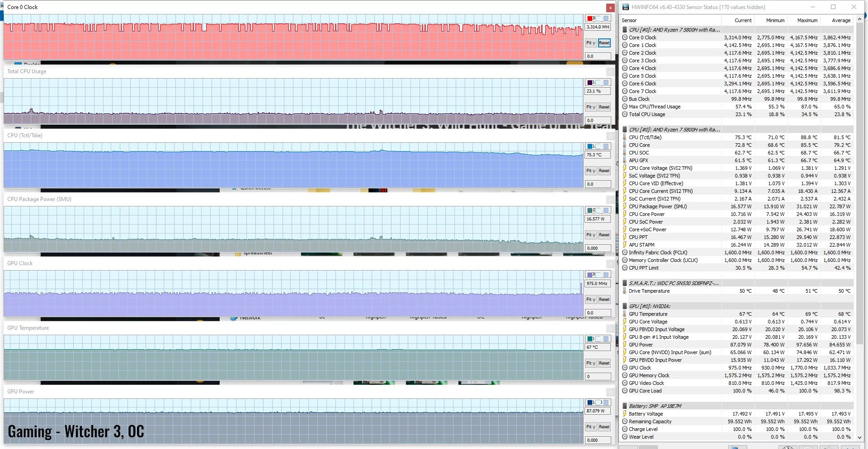The height and width of the screenshot is (449, 868).
Task: Close the Core 0 Clock graph window
Action: [x=610, y=8]
